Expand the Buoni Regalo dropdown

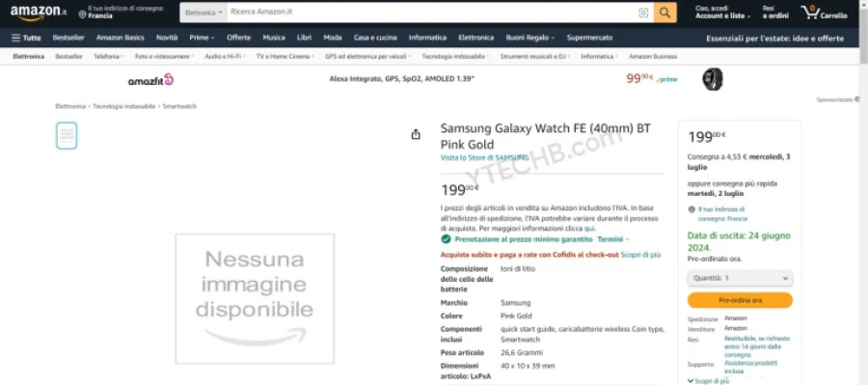click(529, 38)
